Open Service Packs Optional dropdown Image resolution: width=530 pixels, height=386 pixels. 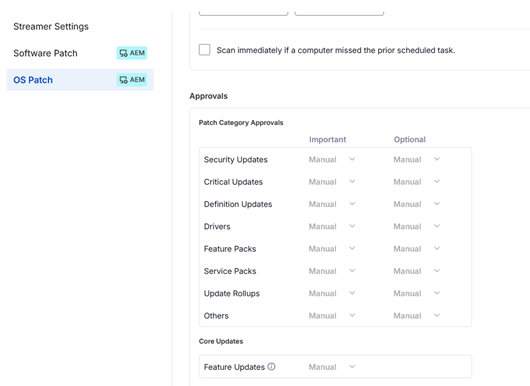(x=416, y=271)
